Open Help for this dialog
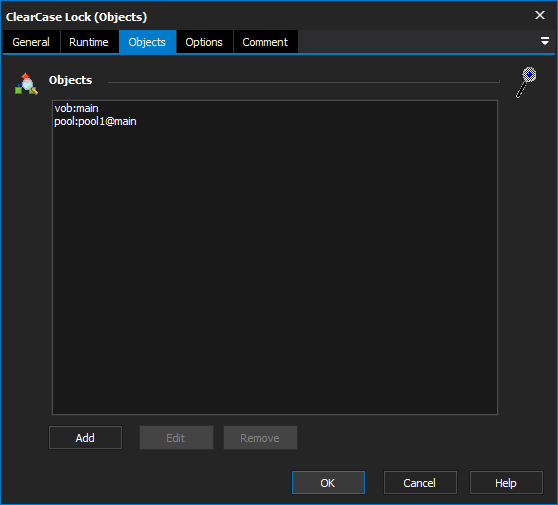558x505 pixels. pos(506,483)
